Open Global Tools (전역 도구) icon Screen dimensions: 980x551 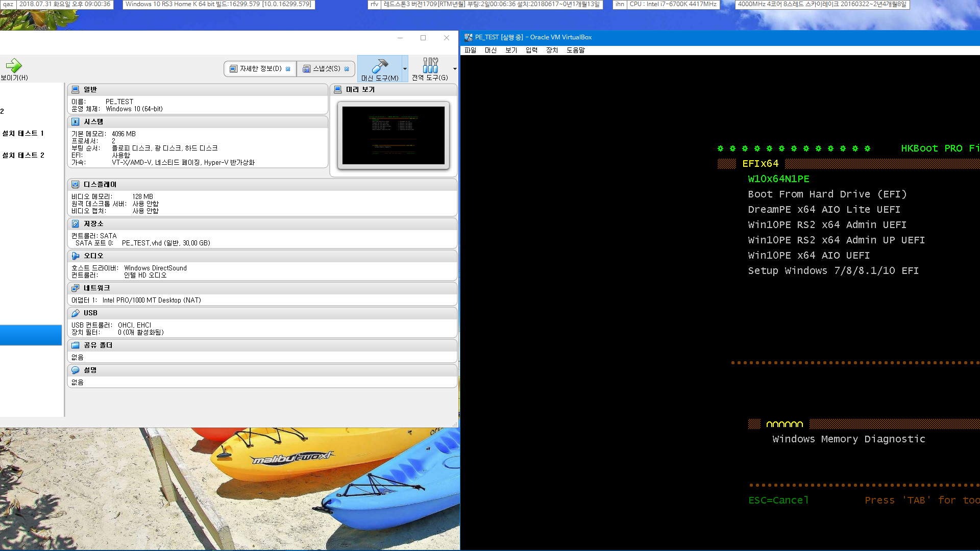point(430,65)
